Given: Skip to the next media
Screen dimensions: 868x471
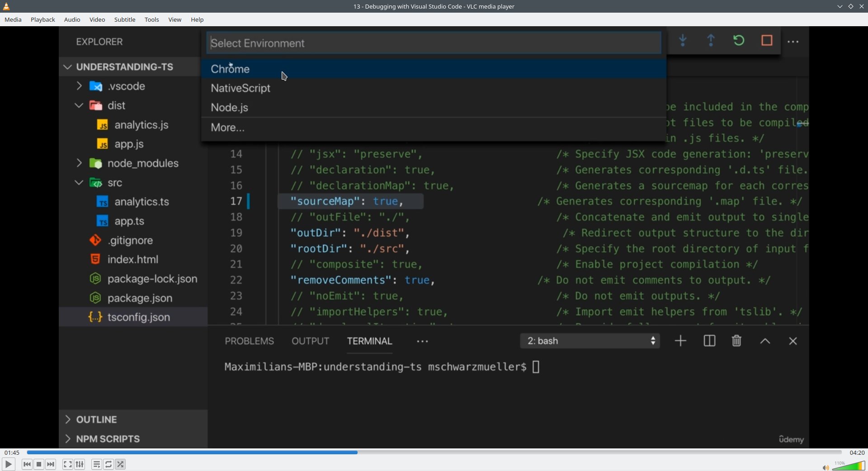Looking at the screenshot, I should [x=51, y=464].
